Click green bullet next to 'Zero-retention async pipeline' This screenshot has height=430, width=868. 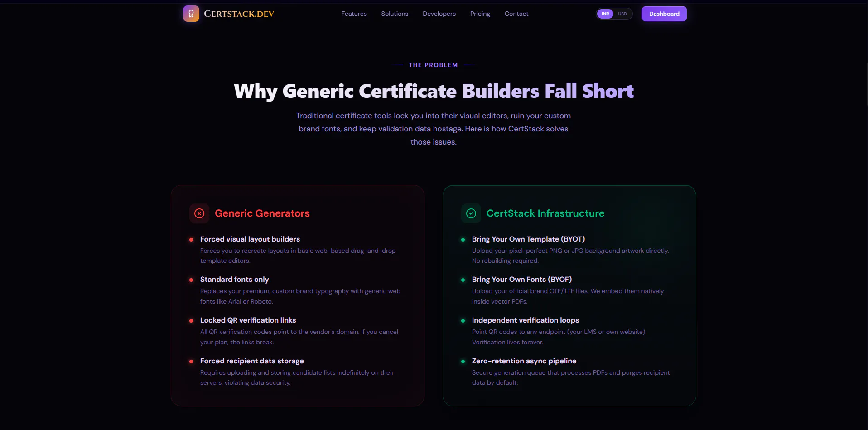coord(463,362)
